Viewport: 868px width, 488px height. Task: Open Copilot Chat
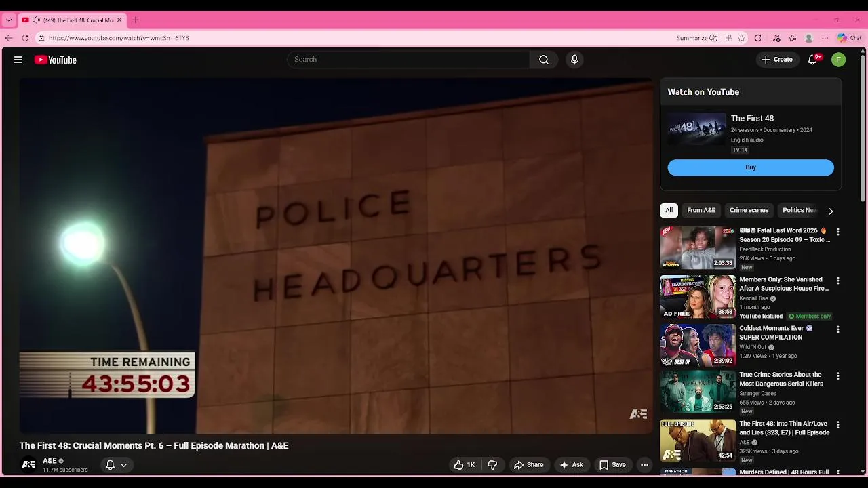(849, 38)
